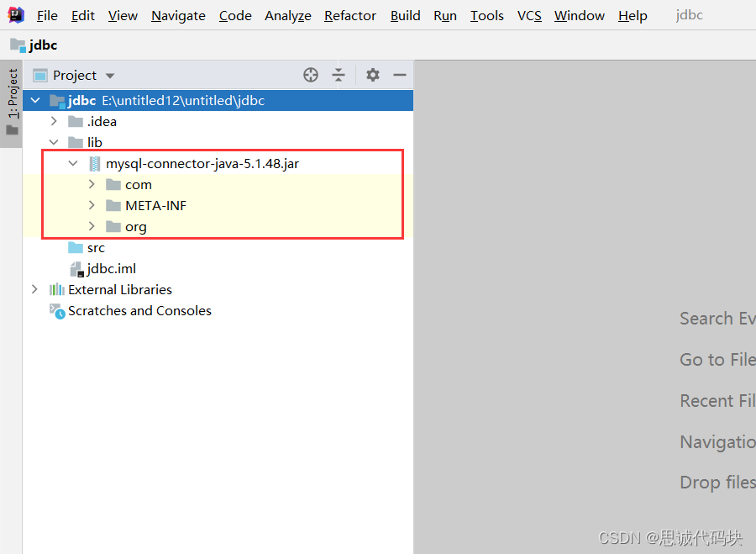Expand External Libraries node
The image size is (756, 554).
click(34, 289)
